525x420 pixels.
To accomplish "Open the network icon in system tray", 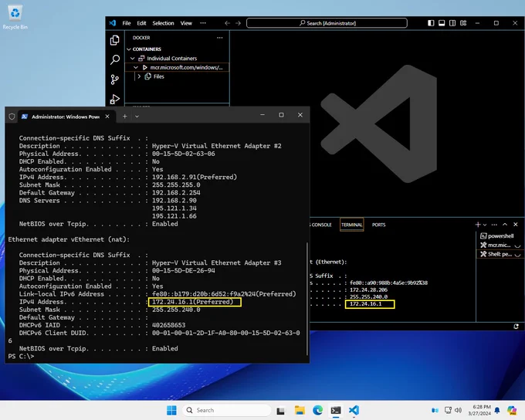I will pyautogui.click(x=448, y=410).
